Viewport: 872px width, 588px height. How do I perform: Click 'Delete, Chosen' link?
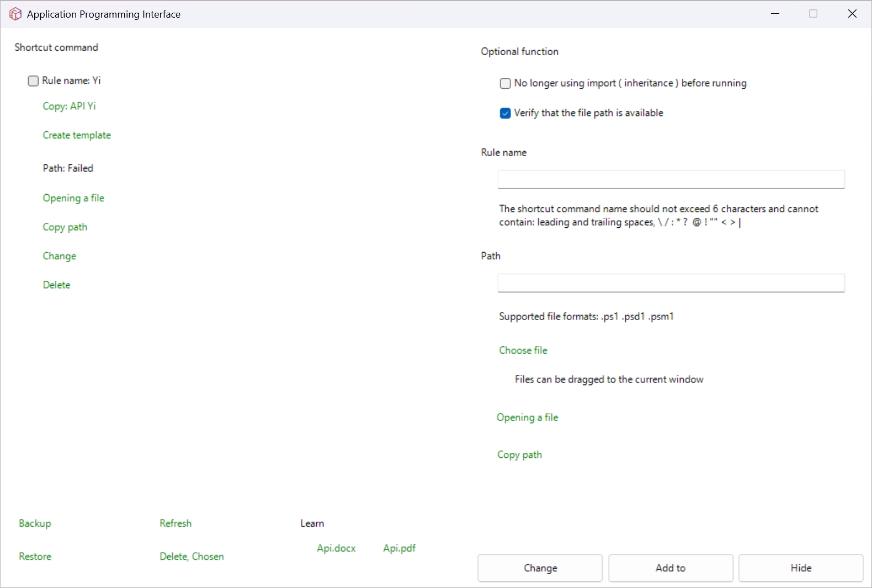pyautogui.click(x=192, y=556)
